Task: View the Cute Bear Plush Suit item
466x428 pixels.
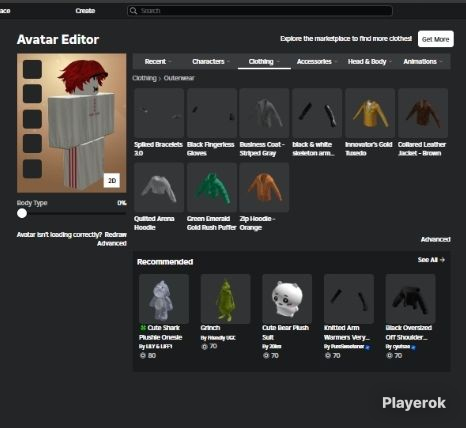Action: coord(287,299)
